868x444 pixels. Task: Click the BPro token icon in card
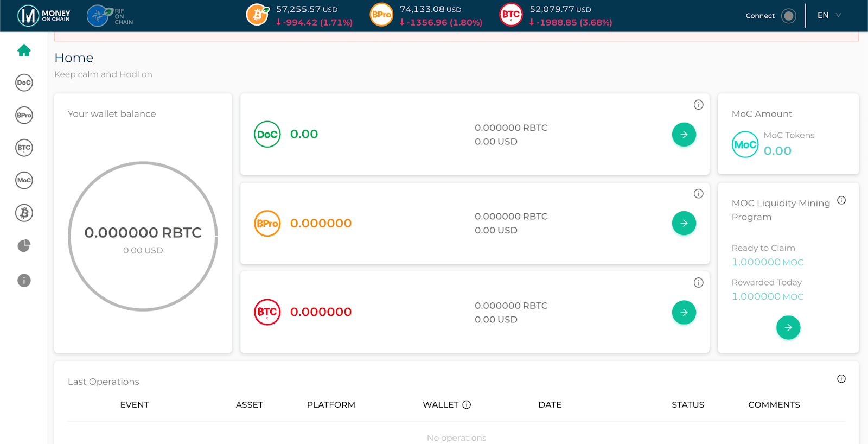click(x=267, y=223)
